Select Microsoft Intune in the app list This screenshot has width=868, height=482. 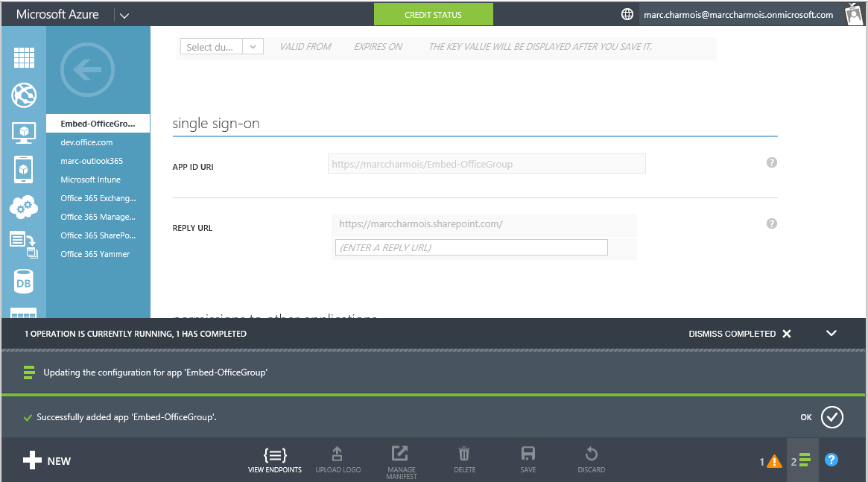(x=91, y=180)
